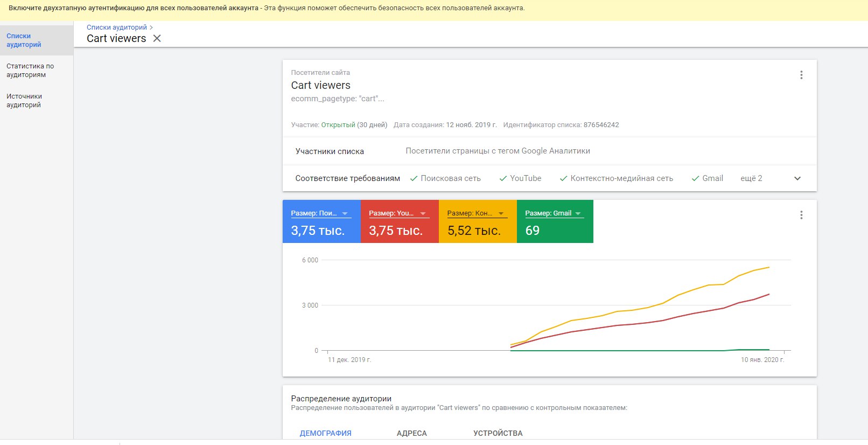The height and width of the screenshot is (445, 868).
Task: Click the Участники списка label
Action: pos(330,151)
